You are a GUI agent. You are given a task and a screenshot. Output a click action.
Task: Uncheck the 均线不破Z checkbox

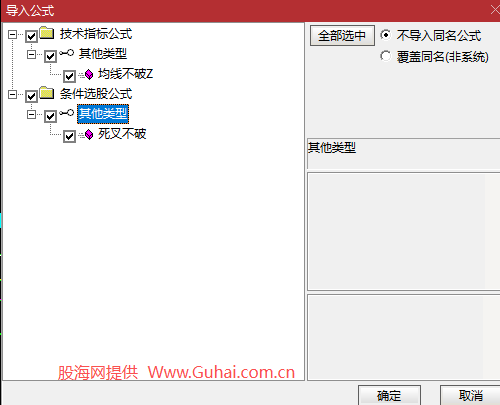tap(69, 76)
